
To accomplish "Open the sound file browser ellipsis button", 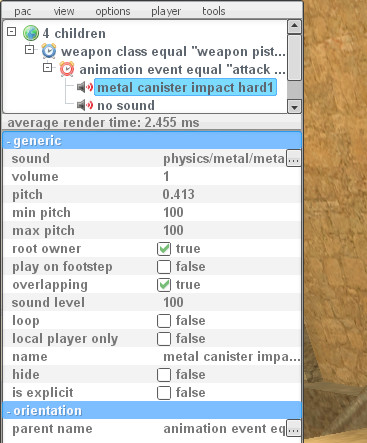I will [x=293, y=159].
